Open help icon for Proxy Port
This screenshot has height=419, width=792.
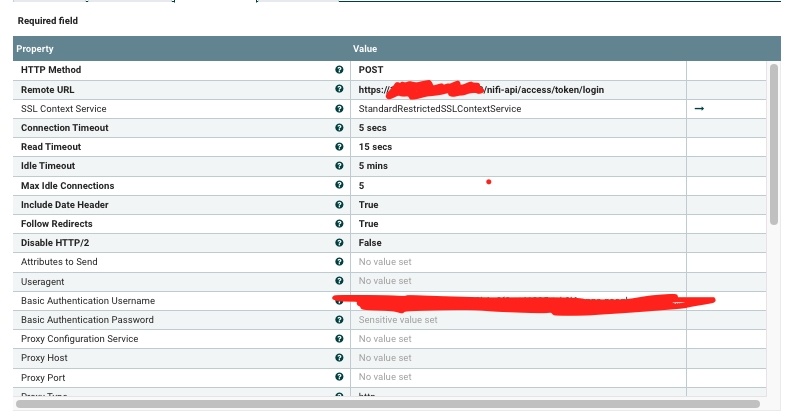(x=339, y=377)
